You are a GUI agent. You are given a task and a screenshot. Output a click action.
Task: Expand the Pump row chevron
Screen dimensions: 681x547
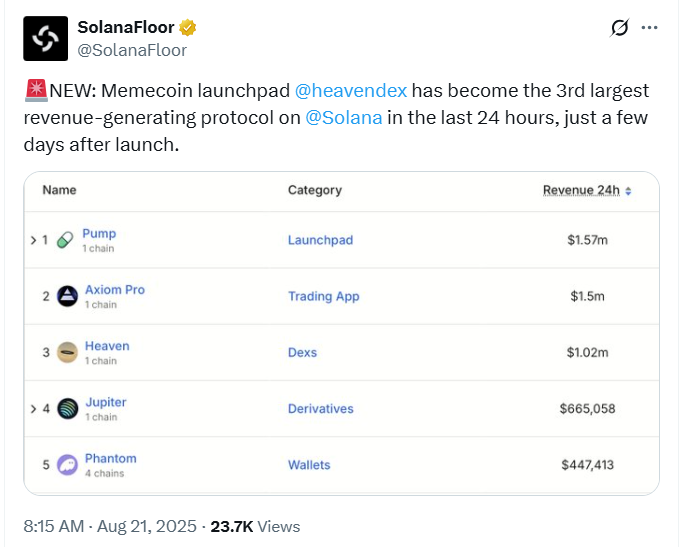pos(32,240)
